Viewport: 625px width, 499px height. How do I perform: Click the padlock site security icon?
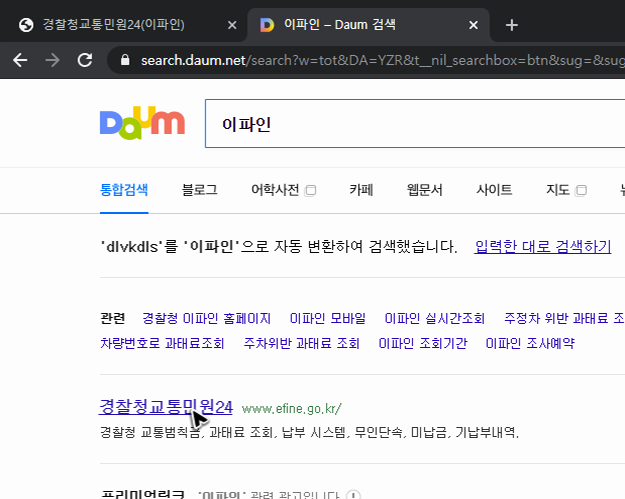tap(125, 60)
